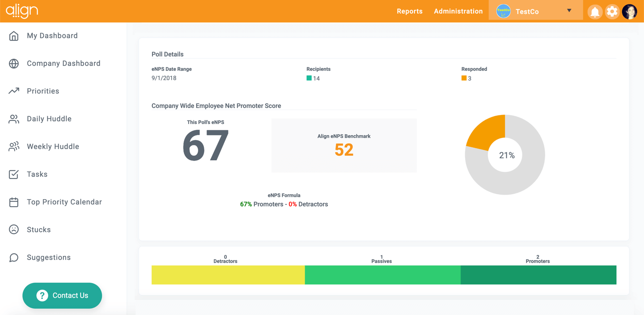Click the My Dashboard home icon
Screen dimensions: 644x315
pyautogui.click(x=14, y=36)
